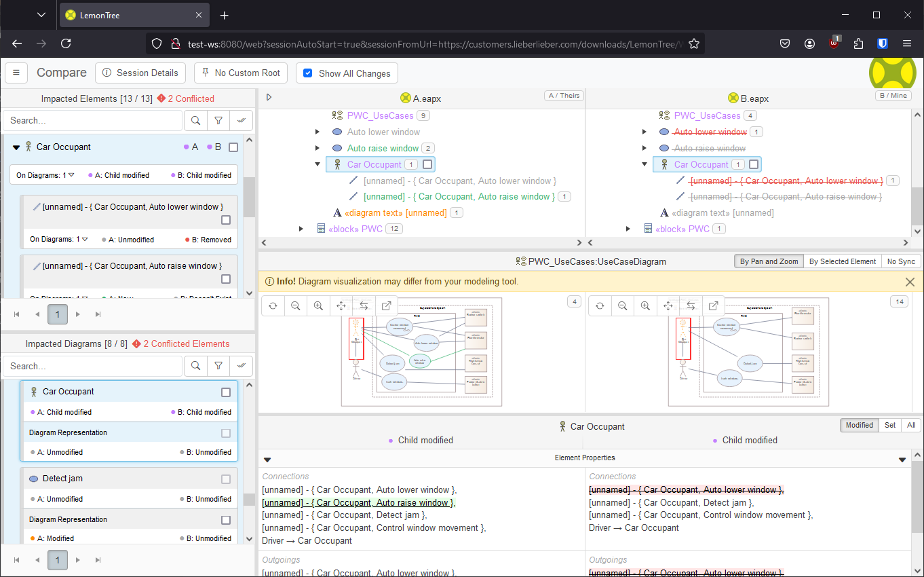
Task: Select PWC_UseCases package in A tree
Action: (x=381, y=115)
